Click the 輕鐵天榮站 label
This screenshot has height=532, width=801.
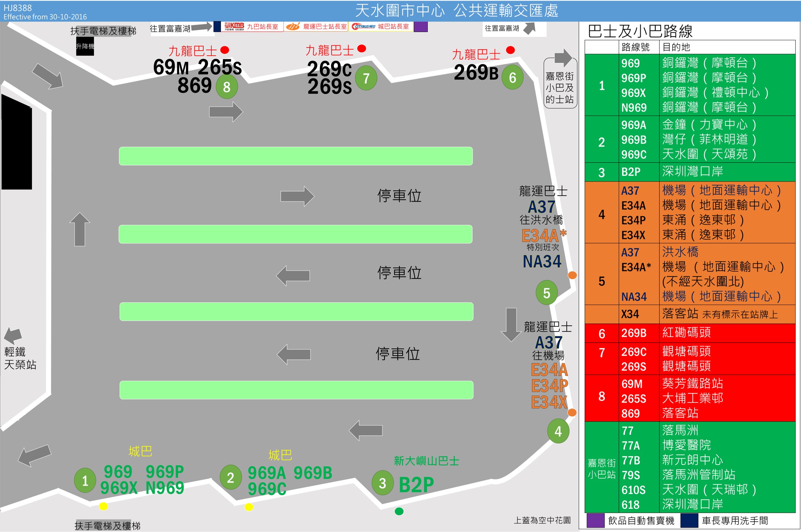pyautogui.click(x=20, y=358)
